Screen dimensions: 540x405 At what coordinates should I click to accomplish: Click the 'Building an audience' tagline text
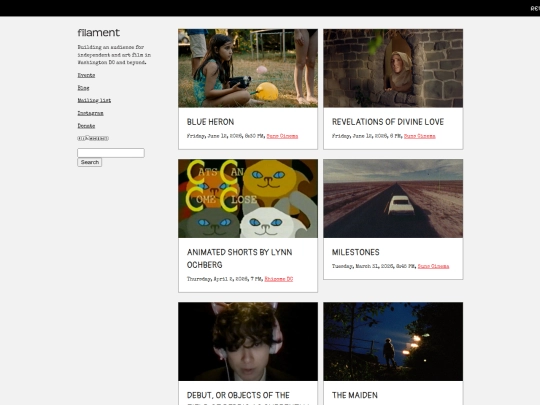(114, 55)
